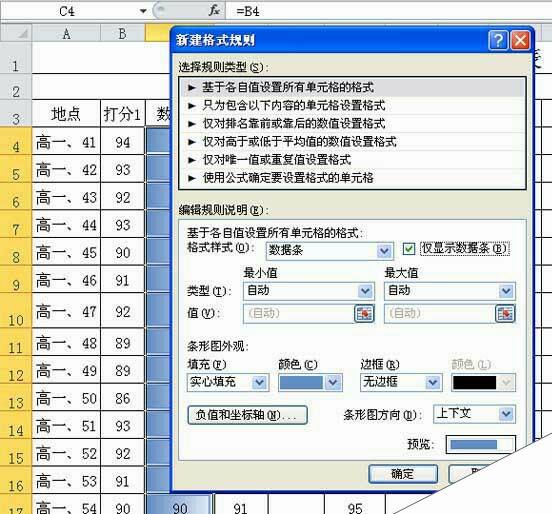Select rule type 只为包含以下内容的单元格设置格式

353,105
